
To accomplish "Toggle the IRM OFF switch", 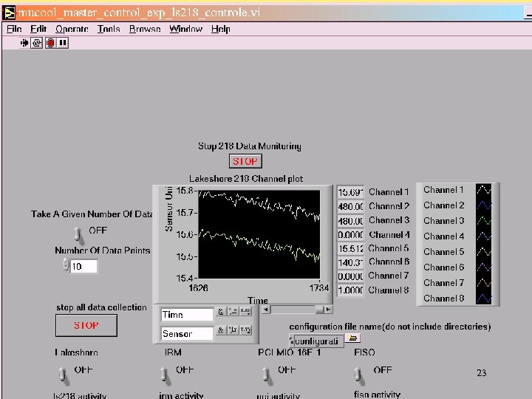I will point(165,375).
